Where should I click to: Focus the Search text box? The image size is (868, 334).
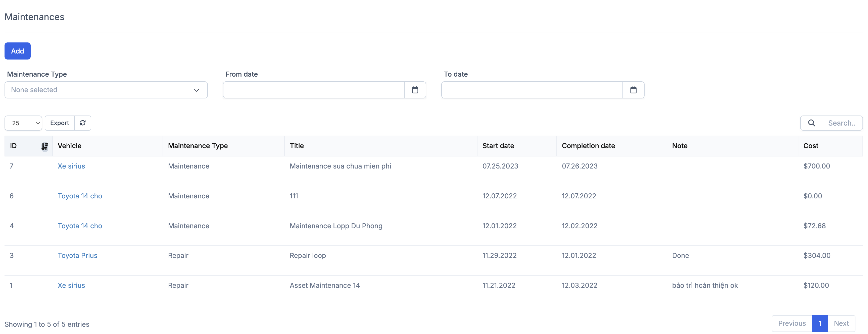click(842, 123)
